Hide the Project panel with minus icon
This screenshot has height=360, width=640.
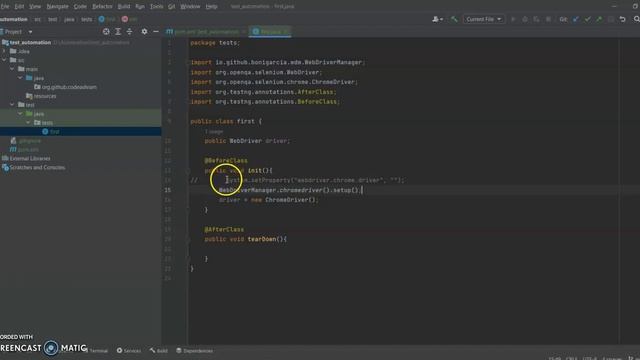pos(156,31)
